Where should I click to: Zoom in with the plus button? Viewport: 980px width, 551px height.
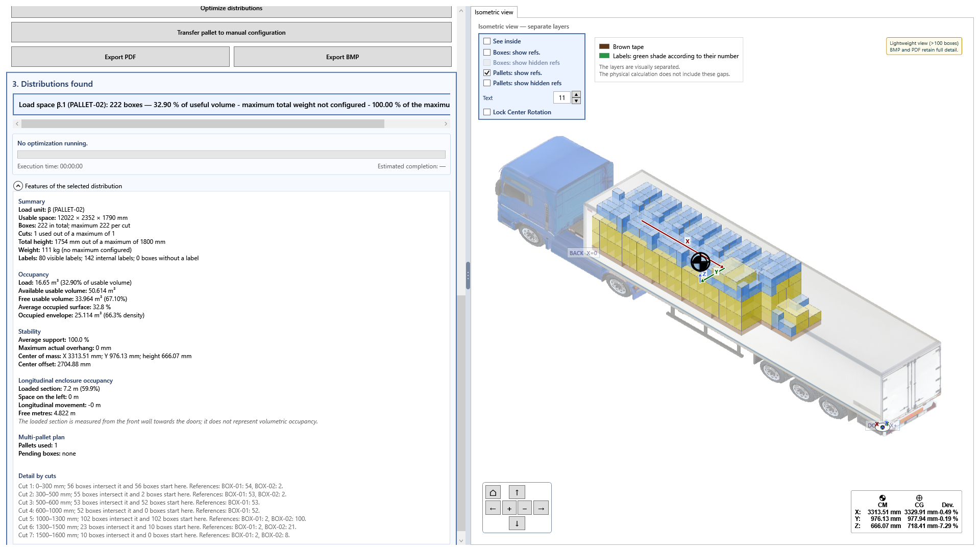509,508
